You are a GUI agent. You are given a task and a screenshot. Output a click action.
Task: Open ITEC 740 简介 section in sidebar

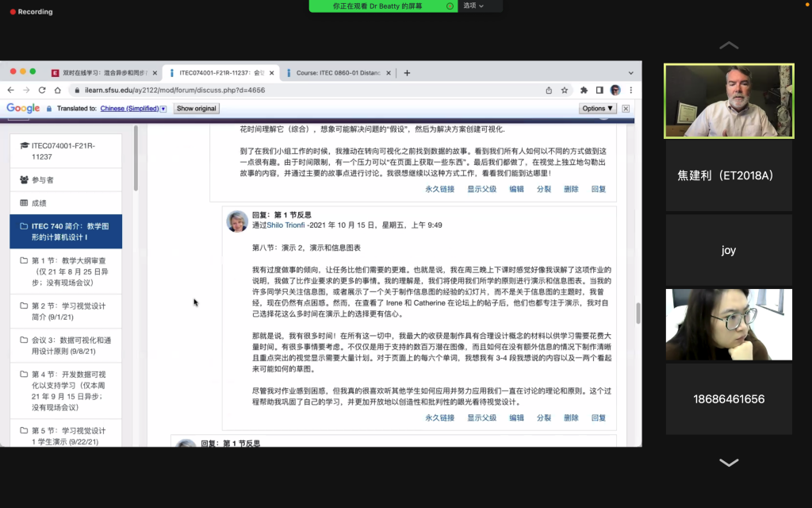[66, 232]
